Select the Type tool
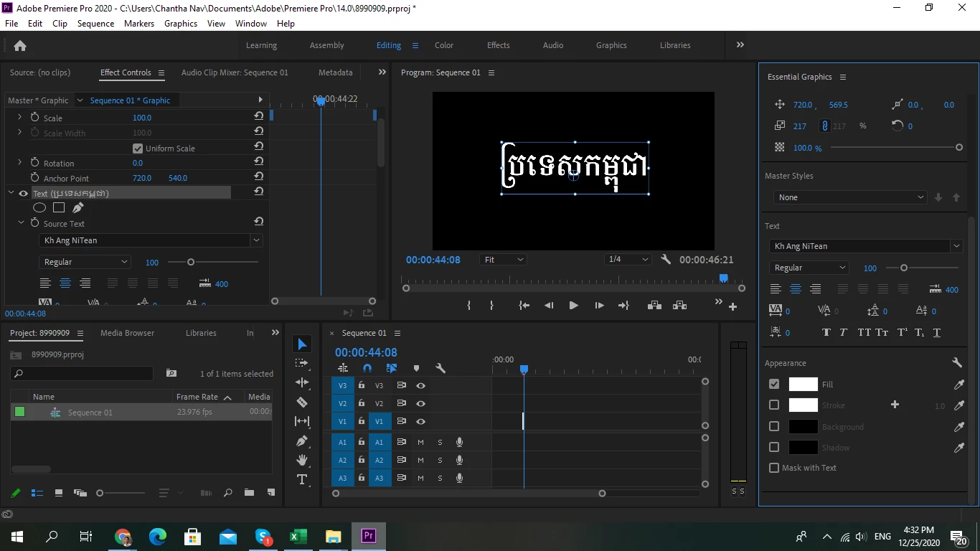 click(302, 479)
